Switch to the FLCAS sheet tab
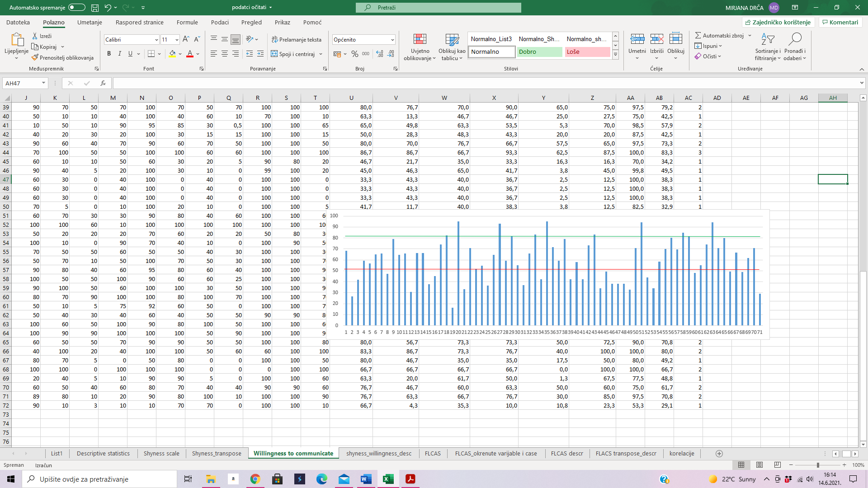868x488 pixels. pyautogui.click(x=433, y=453)
